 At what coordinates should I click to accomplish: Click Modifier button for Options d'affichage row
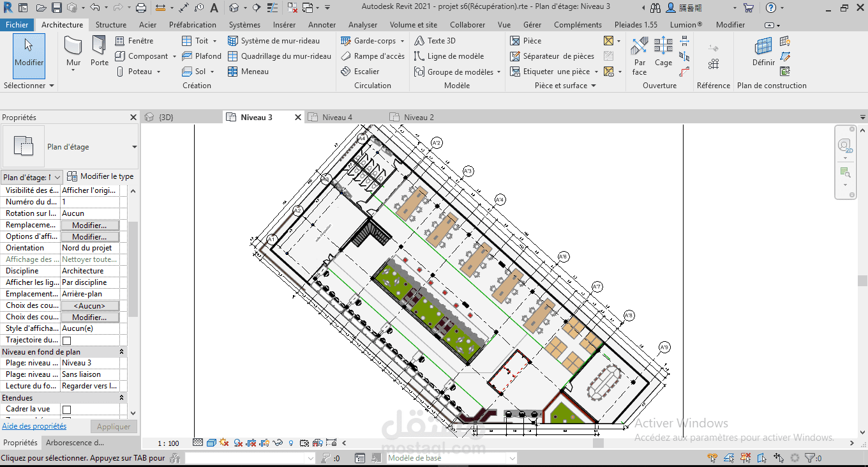point(89,237)
